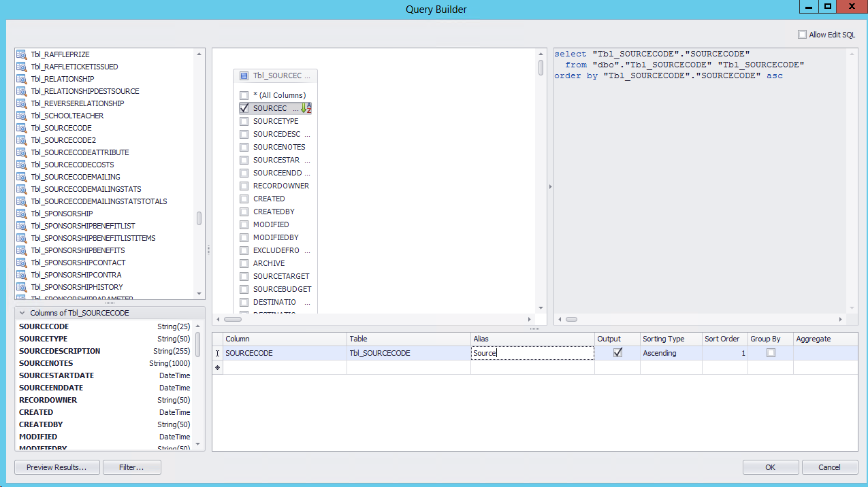Click the sort A-Z icon on SOURCEC column
The height and width of the screenshot is (487, 868).
[x=306, y=108]
